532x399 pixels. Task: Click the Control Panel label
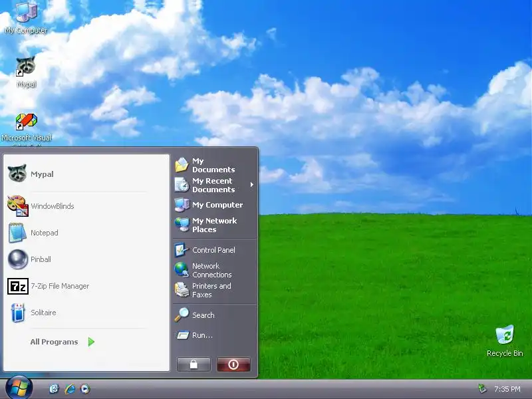213,250
